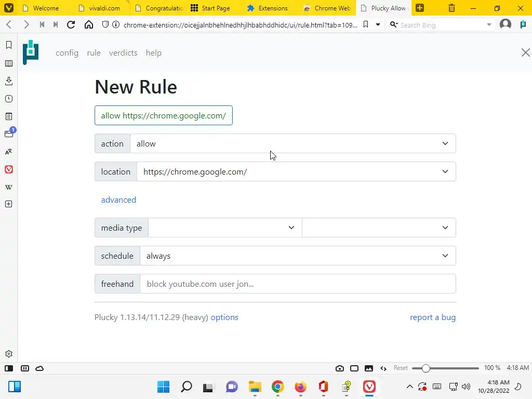Open page actions code icon
The height and width of the screenshot is (399, 532).
point(383,368)
